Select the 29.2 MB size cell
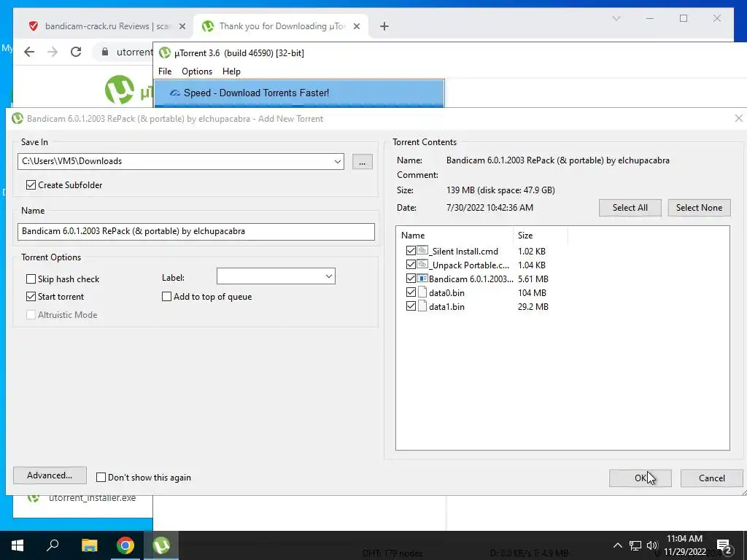Image resolution: width=747 pixels, height=560 pixels. point(533,307)
